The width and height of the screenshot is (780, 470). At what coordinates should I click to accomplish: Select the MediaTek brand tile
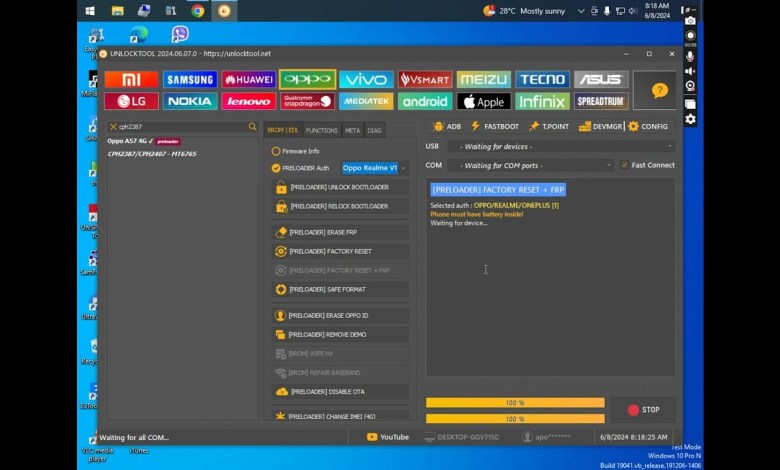pyautogui.click(x=366, y=101)
